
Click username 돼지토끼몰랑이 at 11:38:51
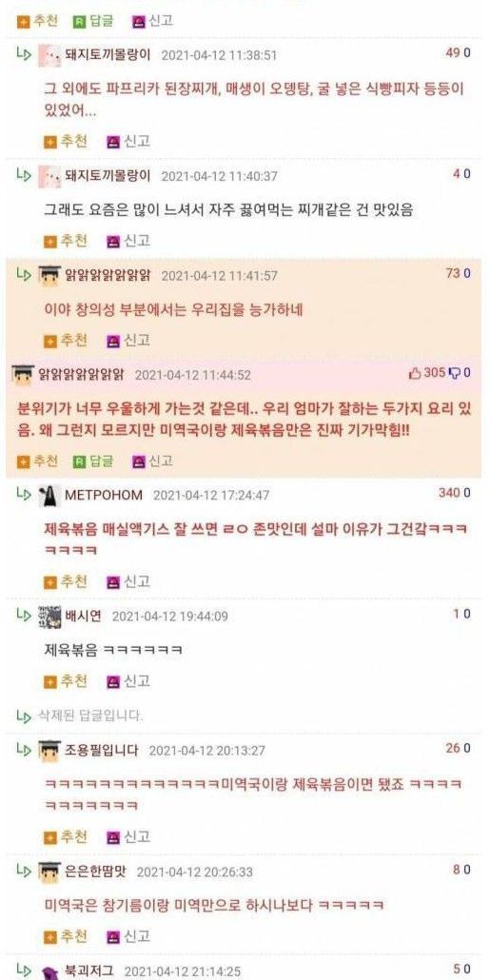(x=108, y=54)
